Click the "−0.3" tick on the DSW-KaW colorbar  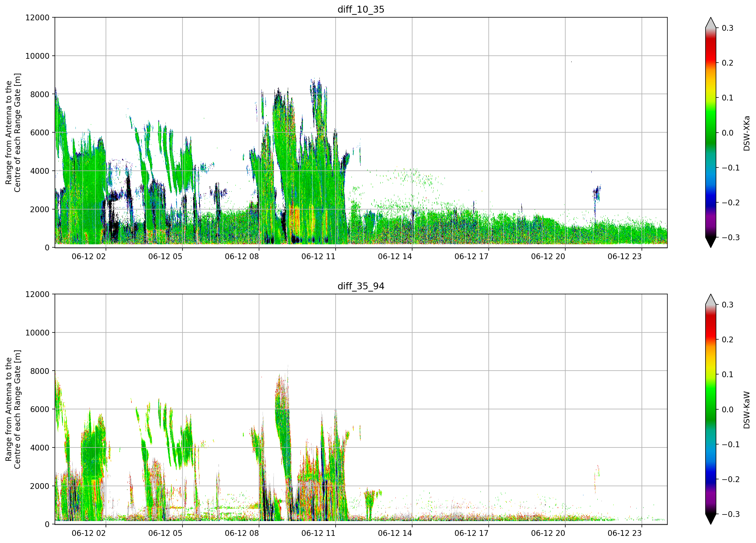[731, 514]
